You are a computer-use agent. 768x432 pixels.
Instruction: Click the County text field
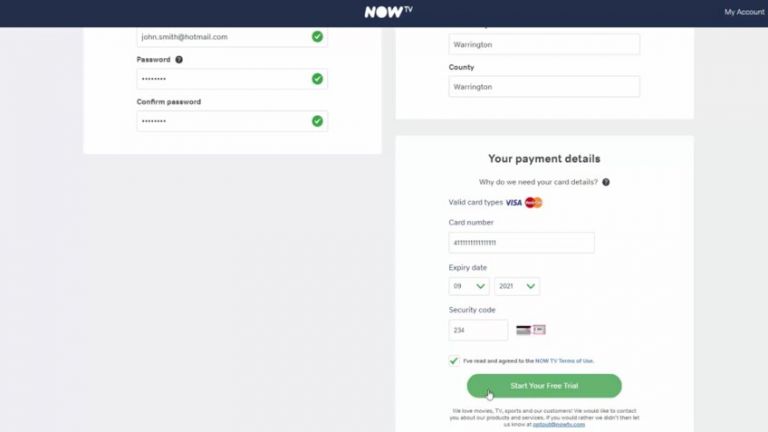(x=544, y=87)
